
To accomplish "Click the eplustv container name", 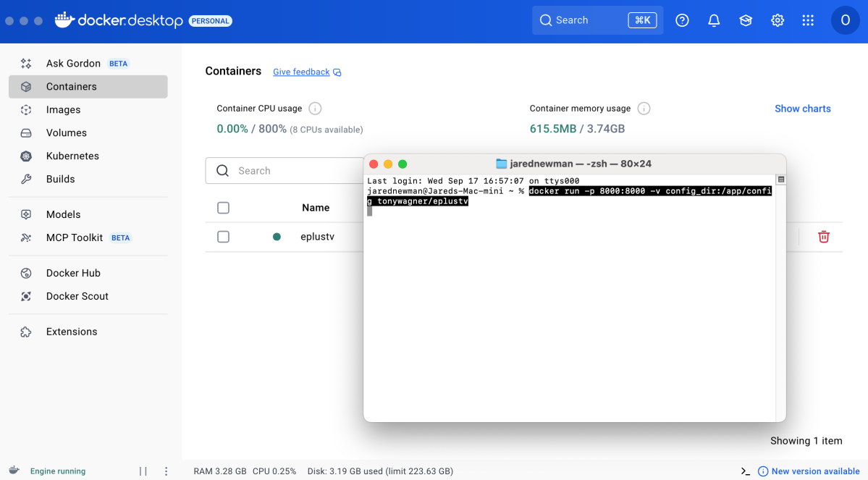I will [x=317, y=237].
